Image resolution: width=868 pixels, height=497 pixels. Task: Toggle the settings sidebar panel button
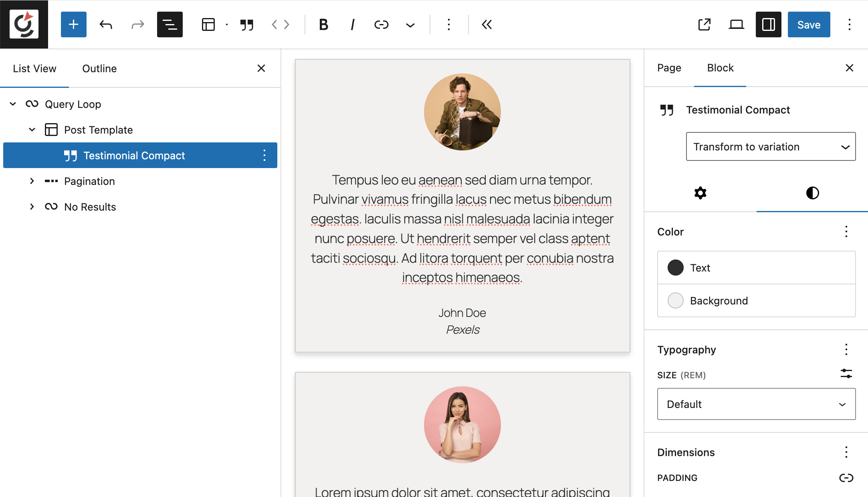[x=768, y=24]
